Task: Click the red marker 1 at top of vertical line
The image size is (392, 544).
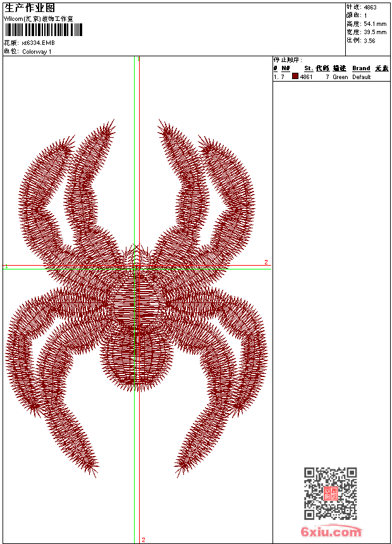Action: pos(138,59)
